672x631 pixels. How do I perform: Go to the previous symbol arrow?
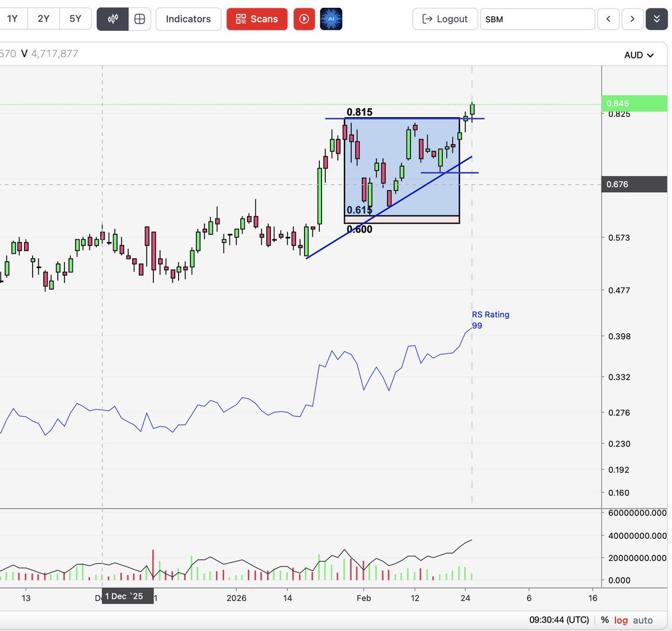[x=608, y=19]
